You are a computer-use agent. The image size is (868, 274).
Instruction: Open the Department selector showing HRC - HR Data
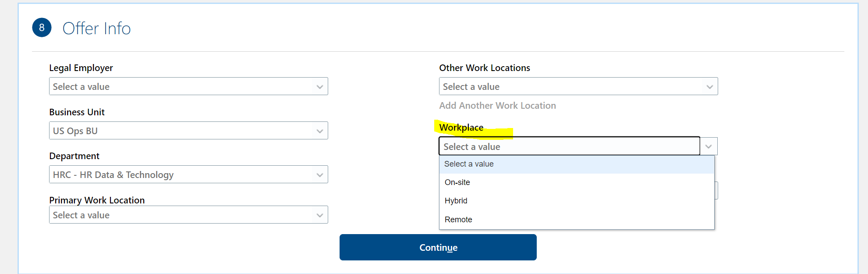click(188, 174)
